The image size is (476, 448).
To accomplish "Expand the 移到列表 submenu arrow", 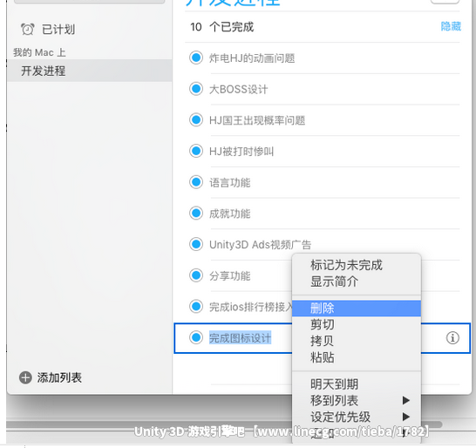I will click(406, 400).
